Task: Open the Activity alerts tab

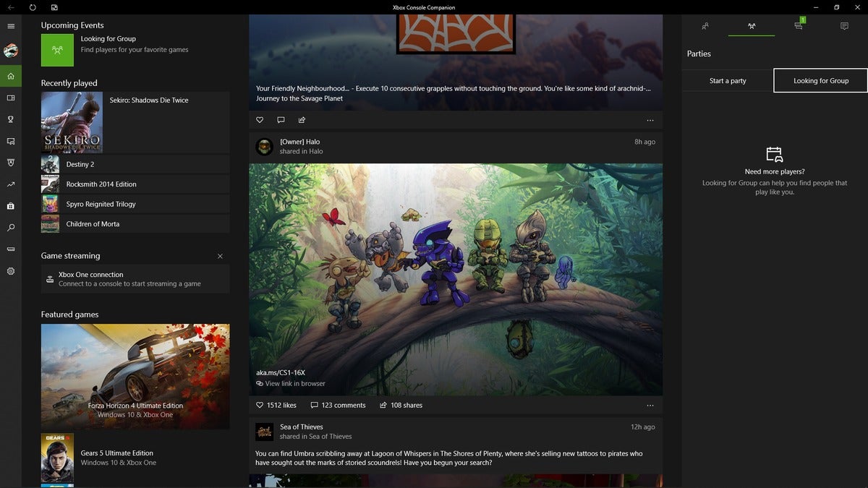Action: click(844, 26)
